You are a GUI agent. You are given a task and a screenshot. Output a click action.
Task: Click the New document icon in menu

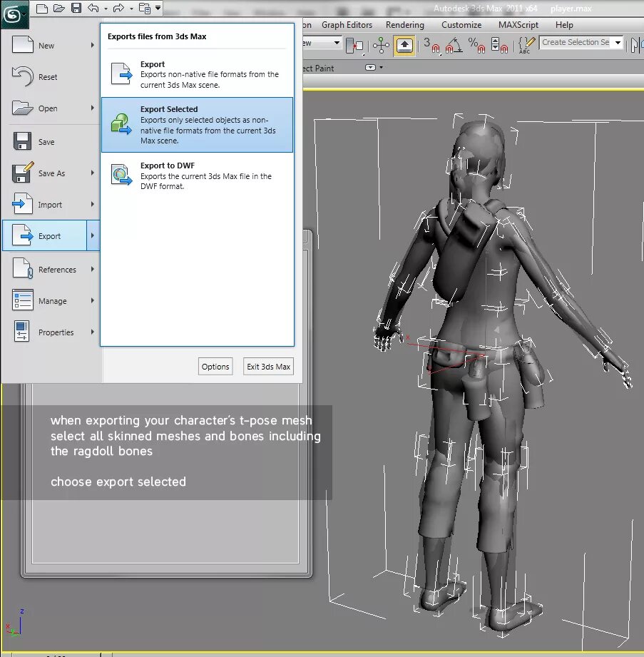pos(22,44)
